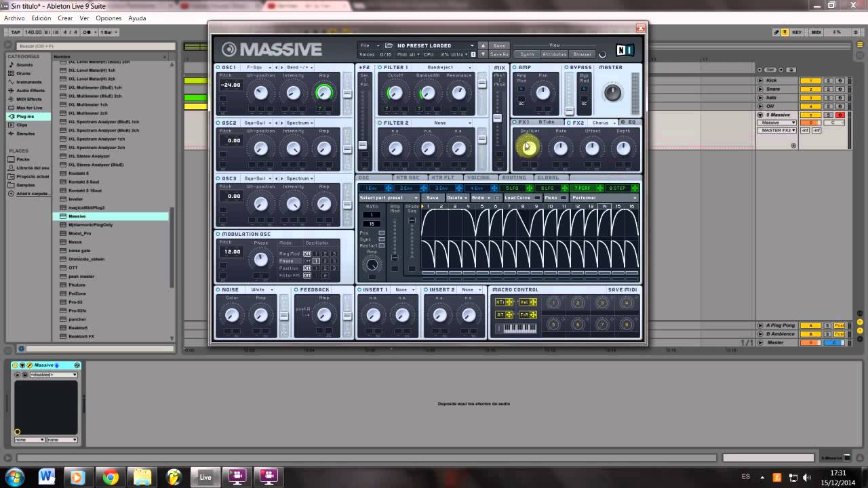Image resolution: width=868 pixels, height=488 pixels.
Task: Open Noise White type dropdown
Action: click(261, 290)
